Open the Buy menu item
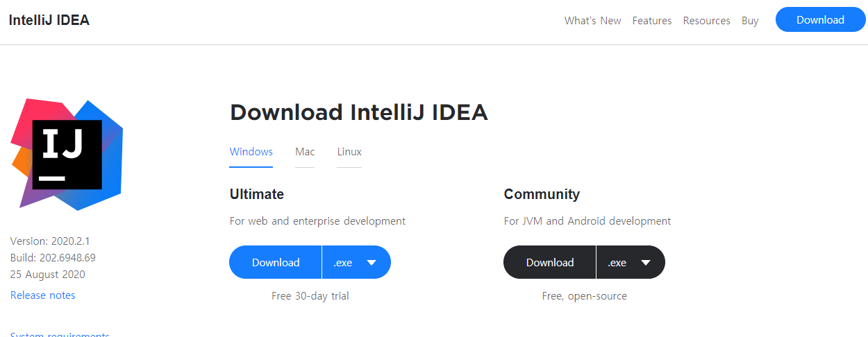This screenshot has height=337, width=868. point(750,21)
